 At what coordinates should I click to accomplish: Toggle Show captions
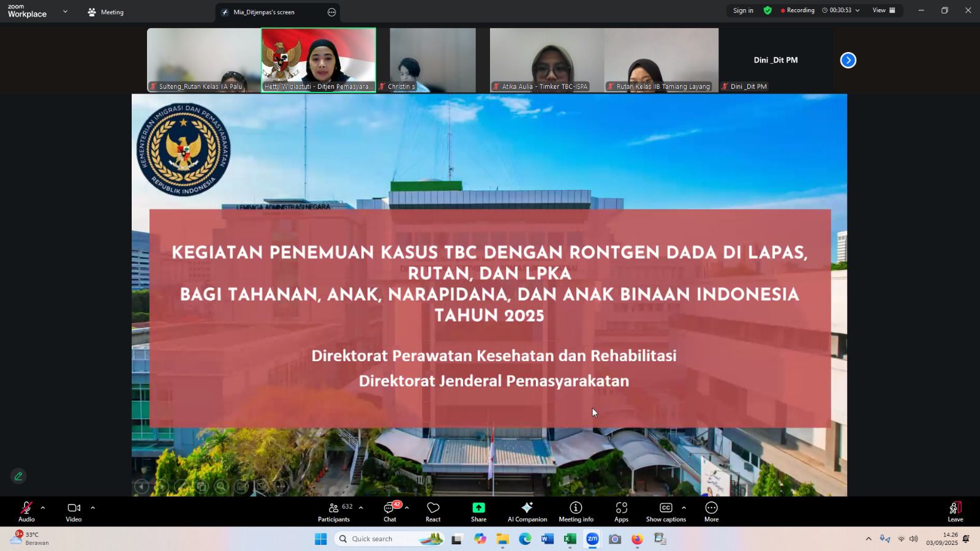point(665,511)
